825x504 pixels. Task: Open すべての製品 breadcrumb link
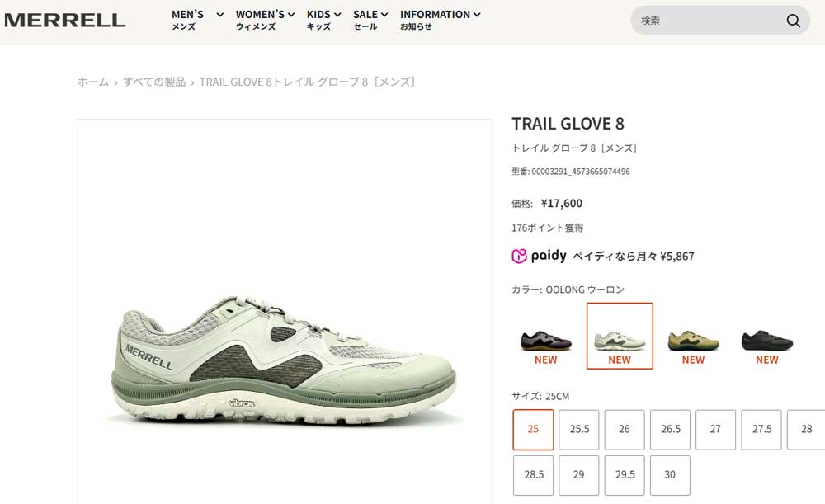point(154,82)
